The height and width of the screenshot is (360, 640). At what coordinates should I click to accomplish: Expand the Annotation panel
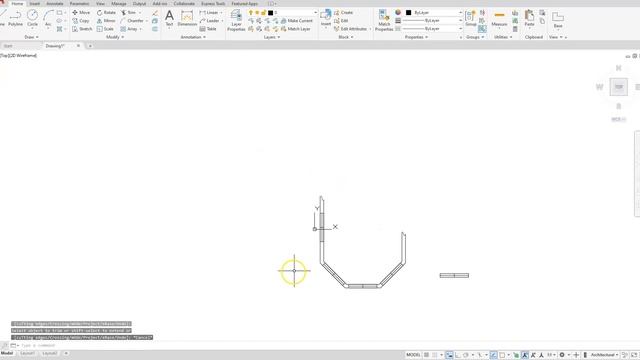[193, 37]
